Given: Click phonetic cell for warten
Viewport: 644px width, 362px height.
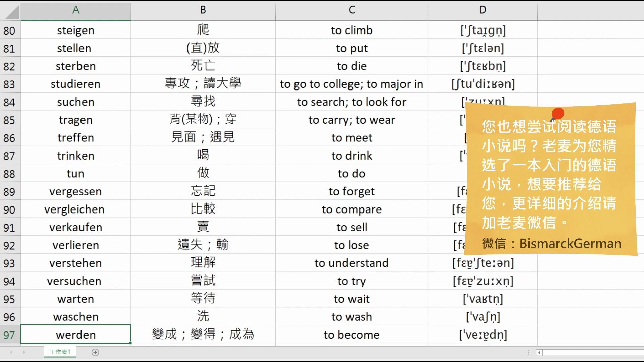Looking at the screenshot, I should point(483,299).
